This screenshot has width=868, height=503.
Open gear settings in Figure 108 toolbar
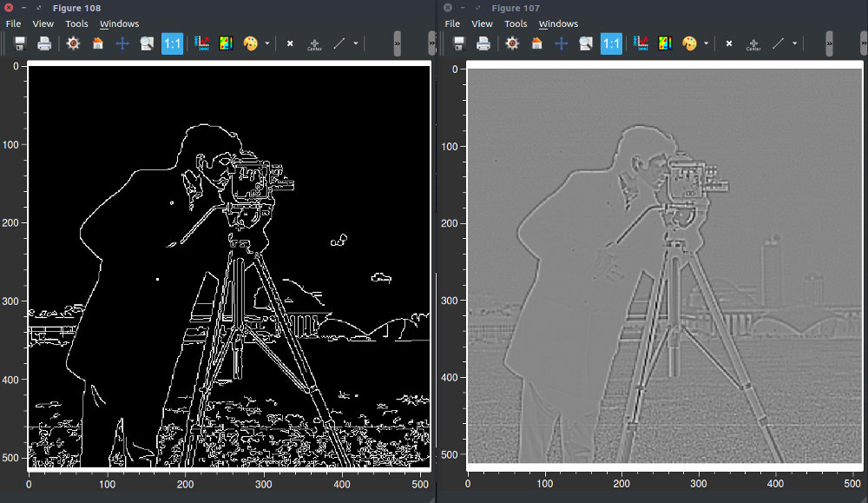coord(73,43)
